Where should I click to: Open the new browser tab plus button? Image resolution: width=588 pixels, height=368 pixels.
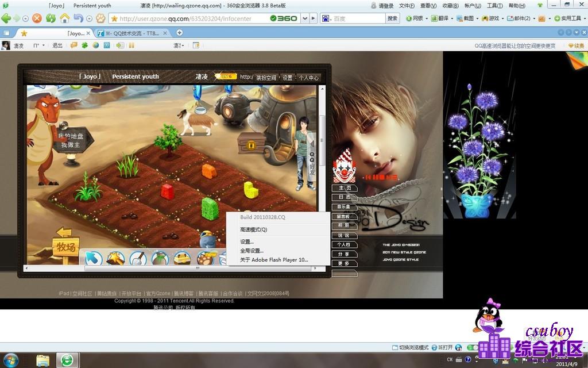click(179, 33)
